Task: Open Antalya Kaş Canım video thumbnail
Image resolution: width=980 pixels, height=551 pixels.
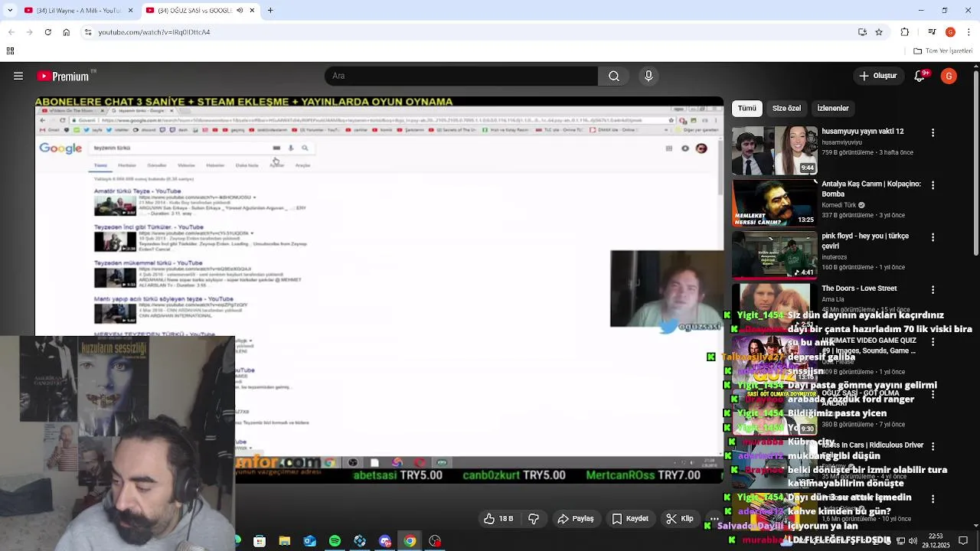Action: 775,203
